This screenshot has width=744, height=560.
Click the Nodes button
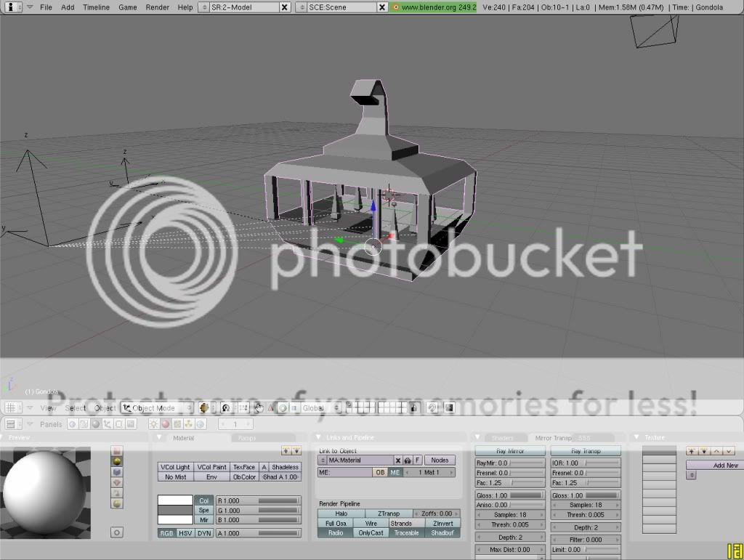pos(440,460)
